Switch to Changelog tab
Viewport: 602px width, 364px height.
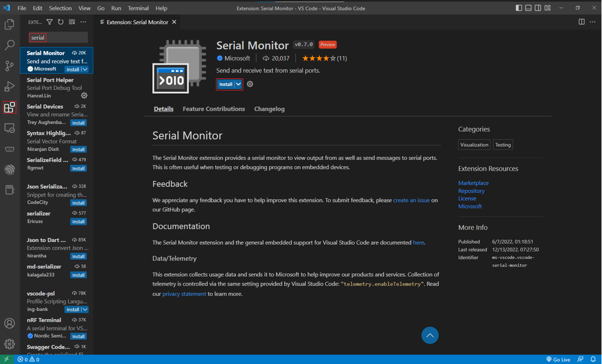[x=270, y=109]
